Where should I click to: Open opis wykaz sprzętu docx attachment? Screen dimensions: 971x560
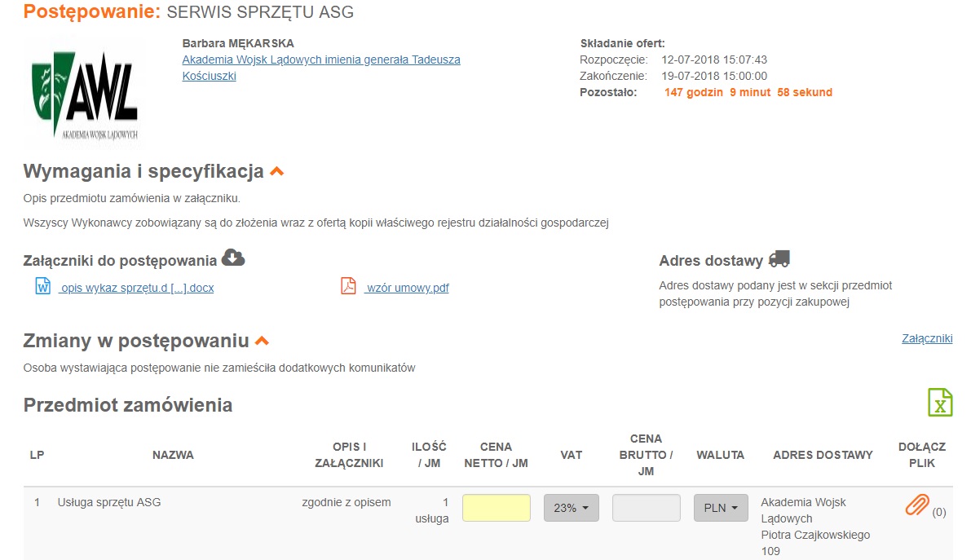(136, 288)
